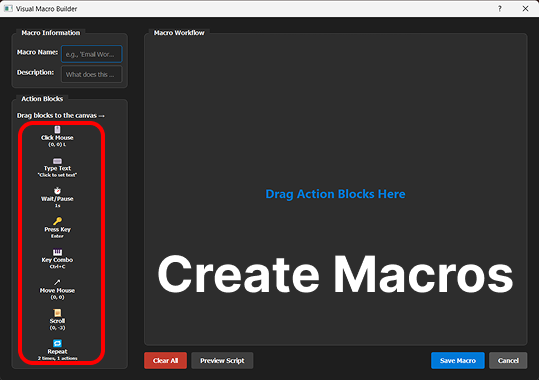The width and height of the screenshot is (539, 380).
Task: Click the 'Drag blocks to the canvas' hint
Action: click(x=60, y=116)
